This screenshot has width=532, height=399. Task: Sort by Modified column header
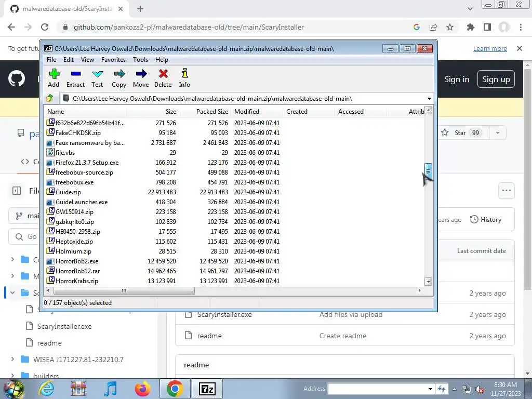[257, 112]
